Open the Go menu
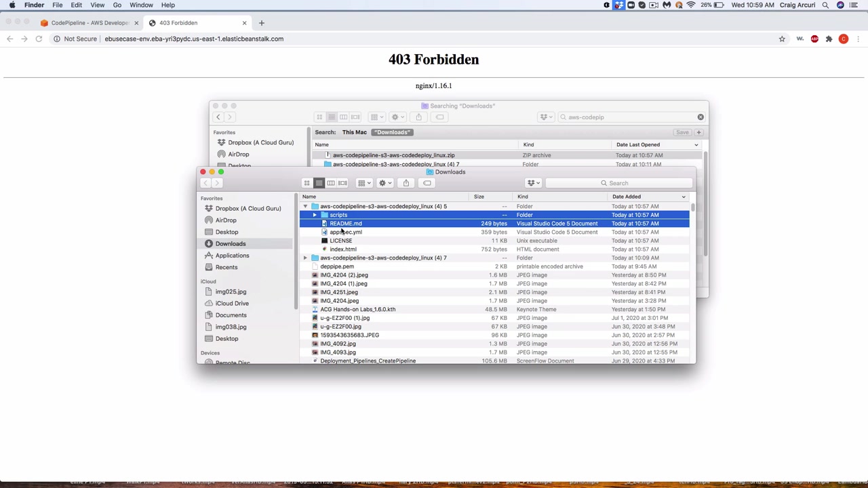This screenshot has width=868, height=488. point(117,5)
